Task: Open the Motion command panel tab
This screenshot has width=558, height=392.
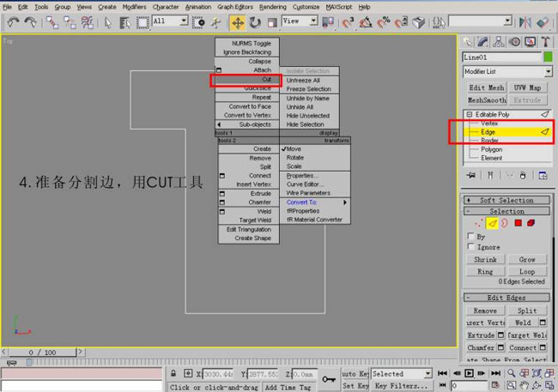Action: (x=514, y=42)
